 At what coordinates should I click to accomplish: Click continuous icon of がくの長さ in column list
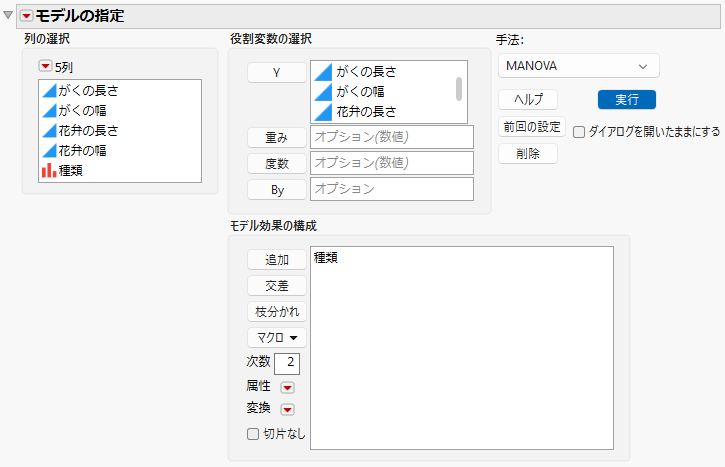pos(49,91)
